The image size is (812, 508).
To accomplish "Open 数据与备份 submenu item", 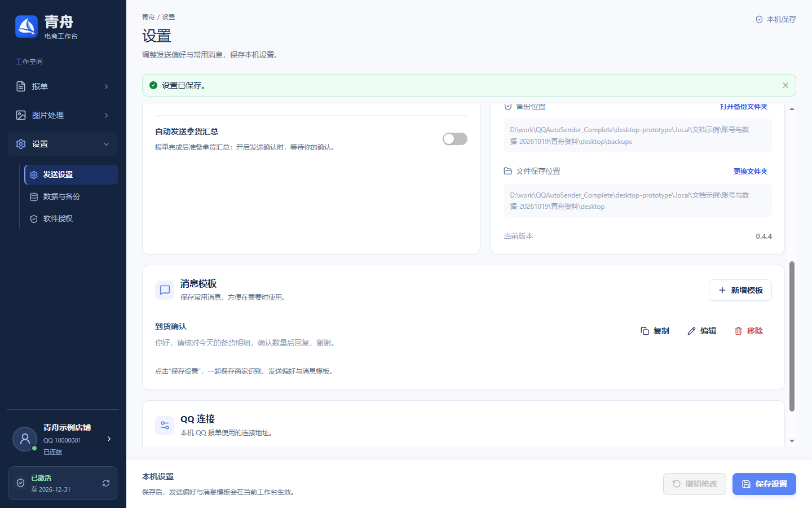I will 71,197.
